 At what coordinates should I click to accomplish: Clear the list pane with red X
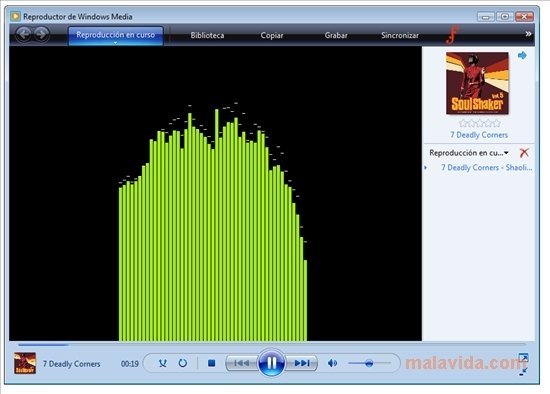[524, 153]
